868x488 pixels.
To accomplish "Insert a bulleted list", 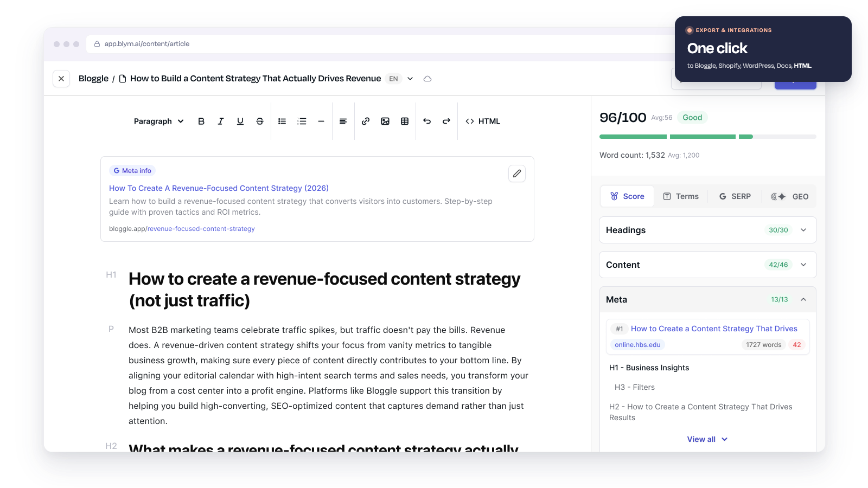I will coord(282,121).
